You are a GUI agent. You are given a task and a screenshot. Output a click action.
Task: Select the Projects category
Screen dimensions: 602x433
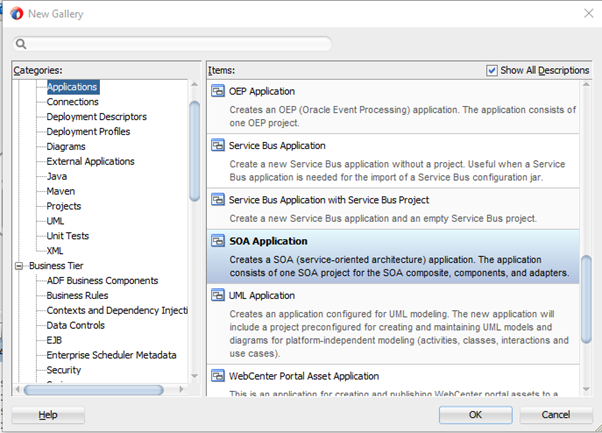[x=64, y=207]
